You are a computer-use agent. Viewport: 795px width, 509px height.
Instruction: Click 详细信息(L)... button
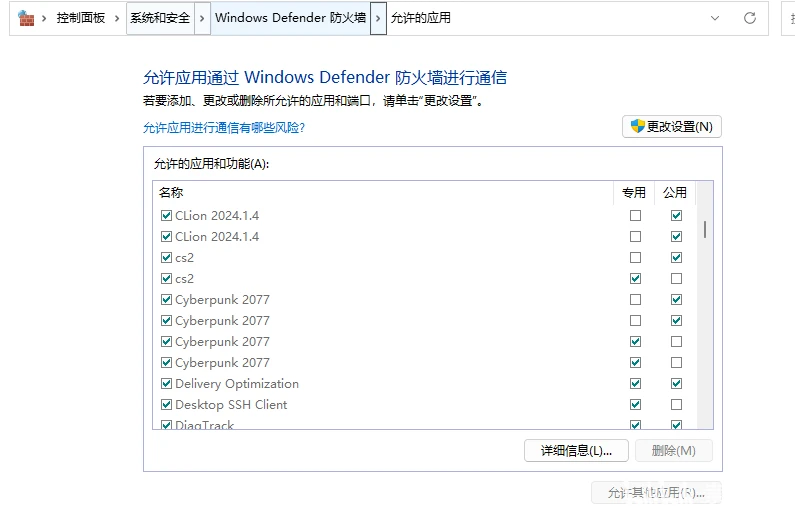[x=576, y=450]
